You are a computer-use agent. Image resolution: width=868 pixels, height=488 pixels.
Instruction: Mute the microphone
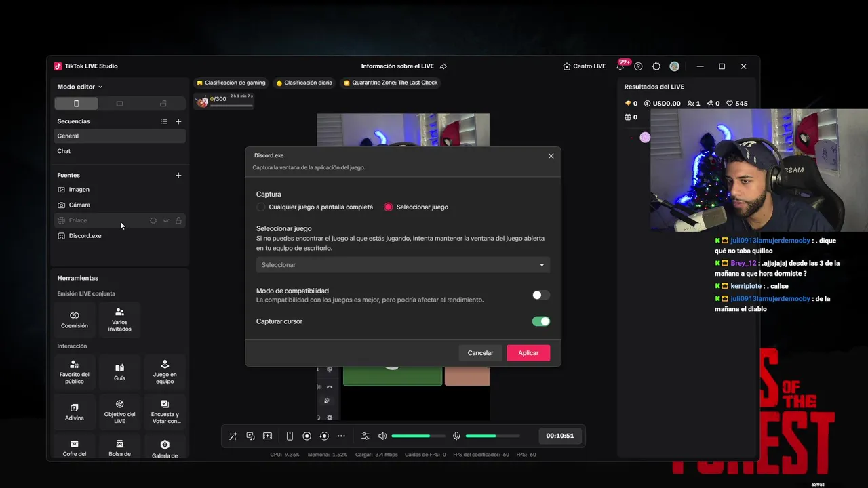pos(456,436)
